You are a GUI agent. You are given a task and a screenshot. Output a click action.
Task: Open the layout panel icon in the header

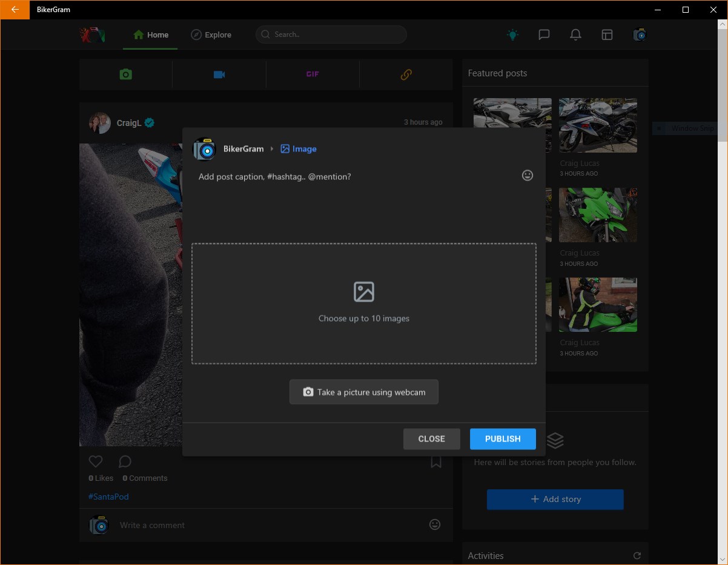coord(607,35)
